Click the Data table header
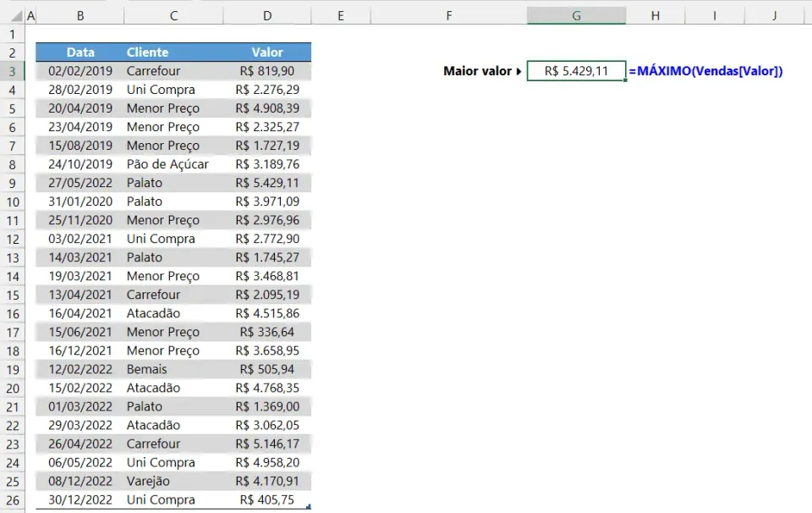This screenshot has width=812, height=513. (80, 52)
